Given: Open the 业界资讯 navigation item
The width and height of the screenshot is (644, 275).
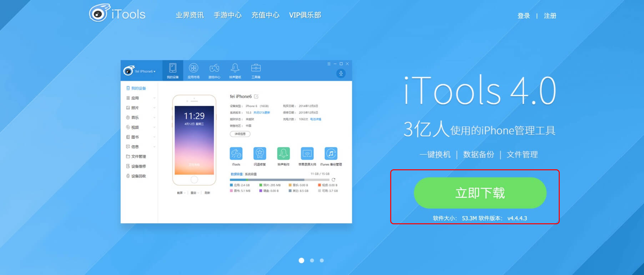Looking at the screenshot, I should click(x=190, y=15).
